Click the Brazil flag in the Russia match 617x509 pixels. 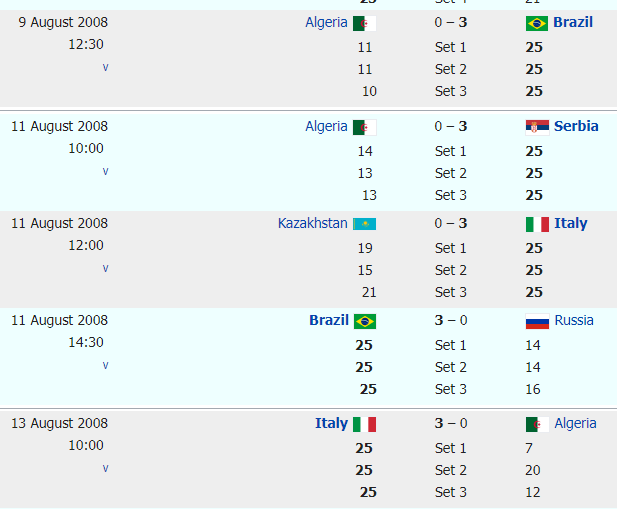click(x=364, y=321)
